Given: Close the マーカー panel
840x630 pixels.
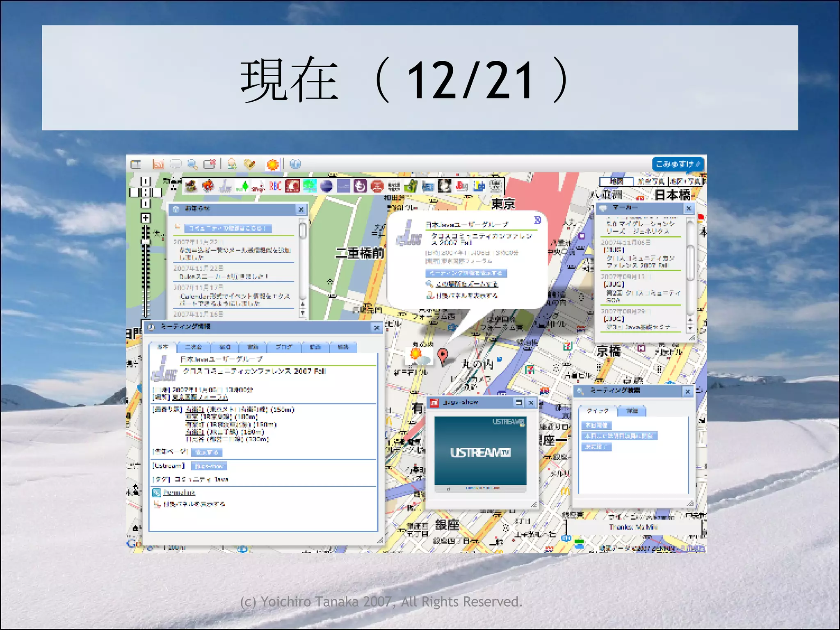Looking at the screenshot, I should (689, 208).
